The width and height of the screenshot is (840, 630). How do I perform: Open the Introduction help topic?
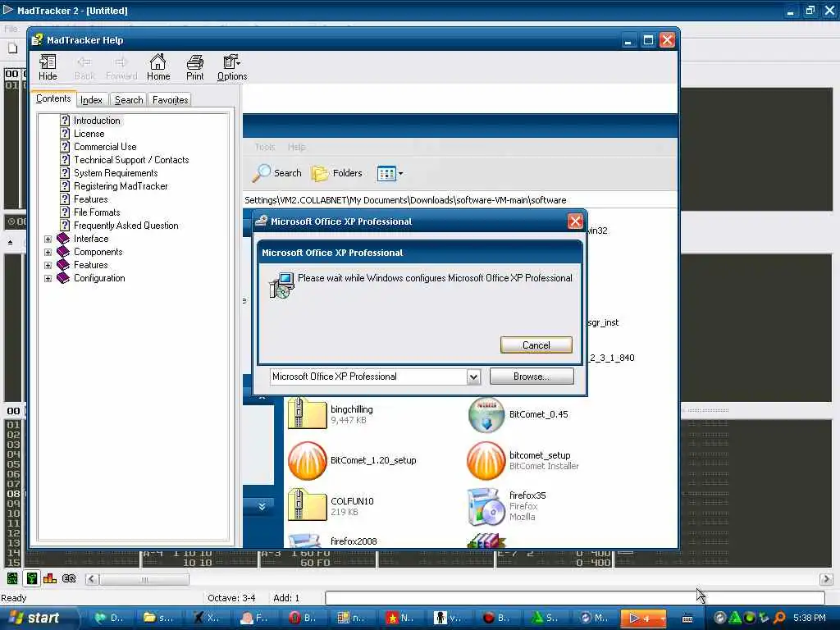click(97, 121)
